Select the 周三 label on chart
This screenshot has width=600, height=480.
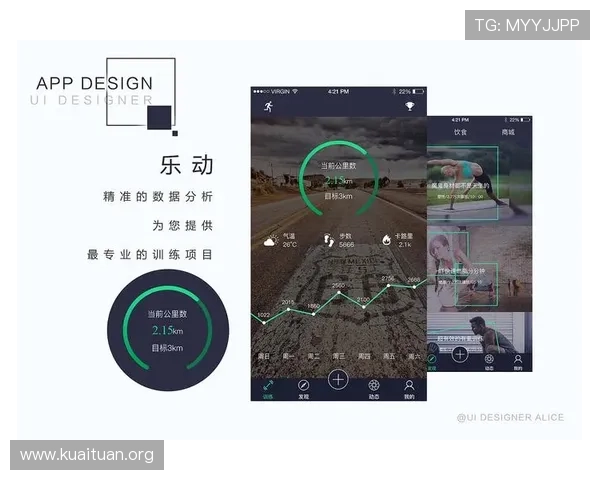[x=339, y=356]
